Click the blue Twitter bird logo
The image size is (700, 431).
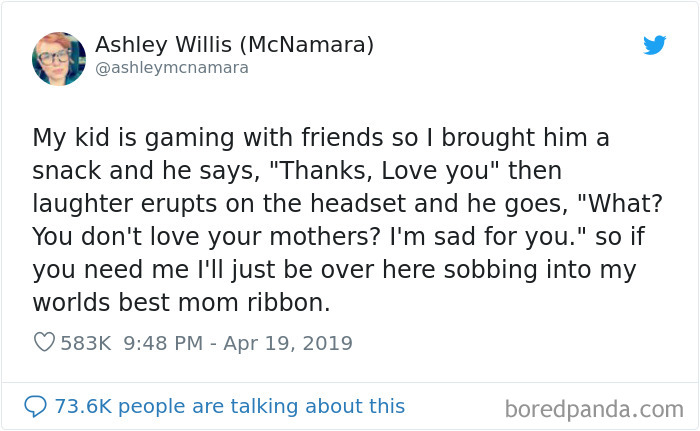coord(655,45)
